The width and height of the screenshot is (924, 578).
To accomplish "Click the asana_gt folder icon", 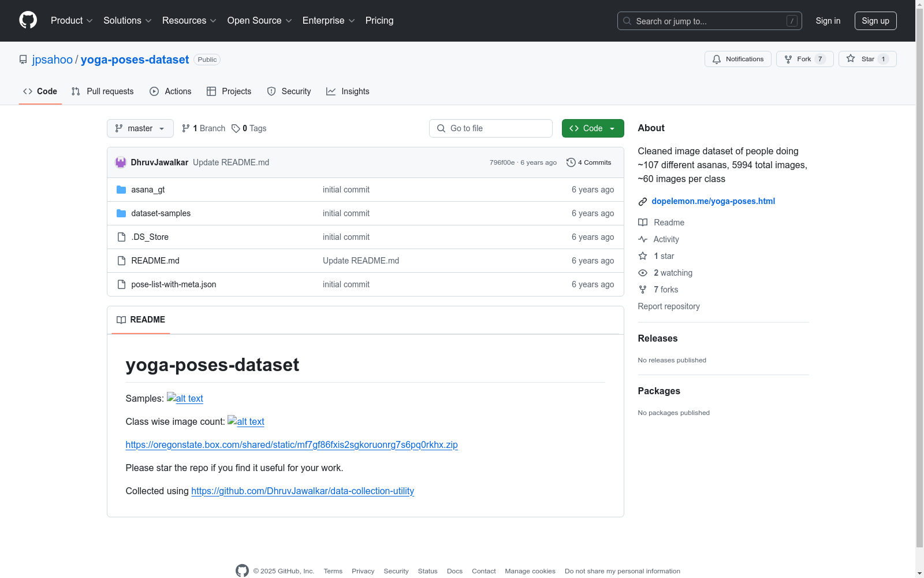I will pos(121,190).
